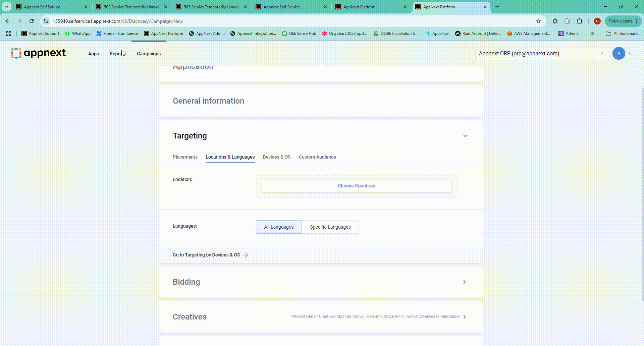Switch to first Appnext Self Service tab
The image size is (644, 346).
point(51,7)
